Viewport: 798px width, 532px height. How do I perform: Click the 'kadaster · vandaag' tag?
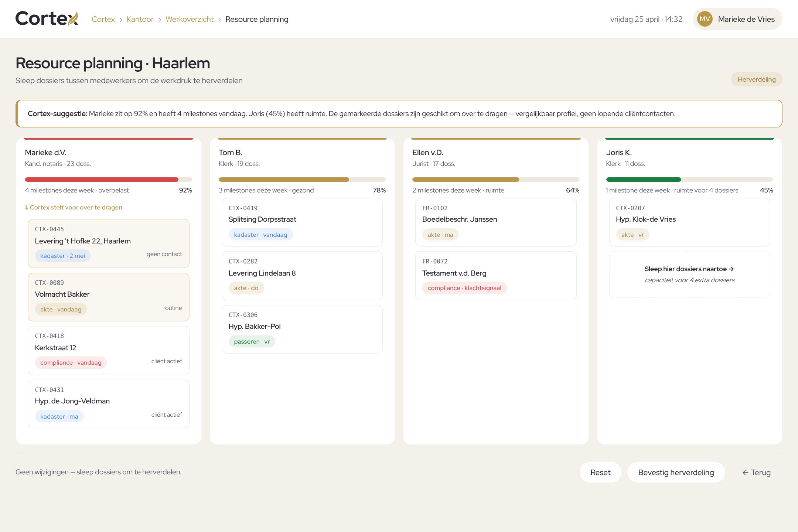260,235
